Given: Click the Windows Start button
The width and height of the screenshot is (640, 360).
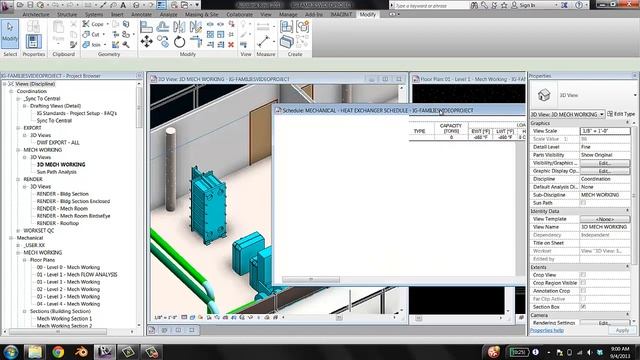Looking at the screenshot, I should [10, 352].
